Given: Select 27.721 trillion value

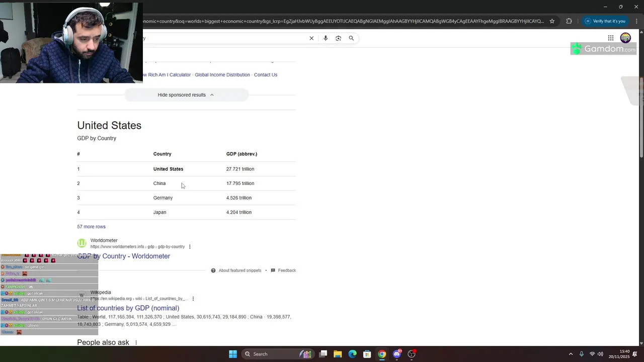Looking at the screenshot, I should pos(240,169).
